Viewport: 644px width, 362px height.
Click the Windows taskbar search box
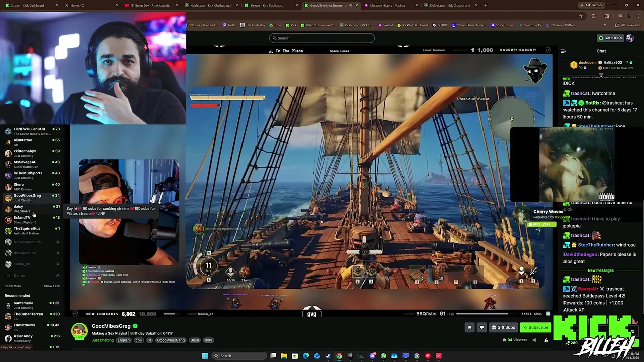coord(238,356)
